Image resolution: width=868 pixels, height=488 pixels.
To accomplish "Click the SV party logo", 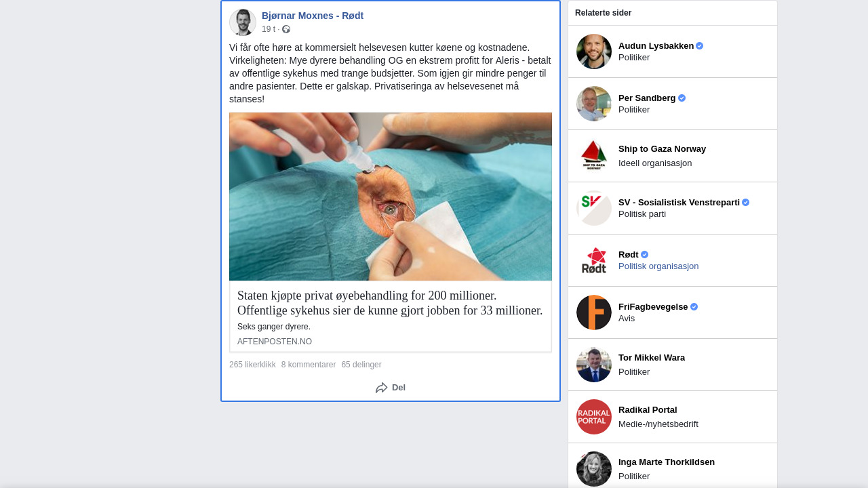I will [594, 208].
